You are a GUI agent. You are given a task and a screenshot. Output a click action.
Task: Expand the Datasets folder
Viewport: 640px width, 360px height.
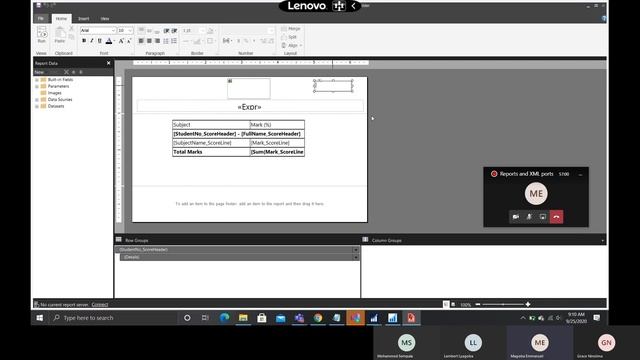click(37, 106)
